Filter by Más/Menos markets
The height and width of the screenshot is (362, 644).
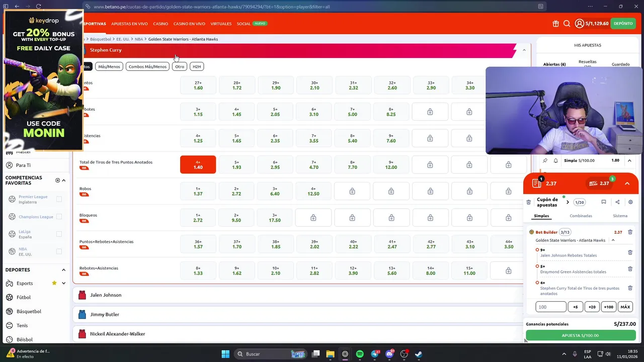(x=109, y=66)
